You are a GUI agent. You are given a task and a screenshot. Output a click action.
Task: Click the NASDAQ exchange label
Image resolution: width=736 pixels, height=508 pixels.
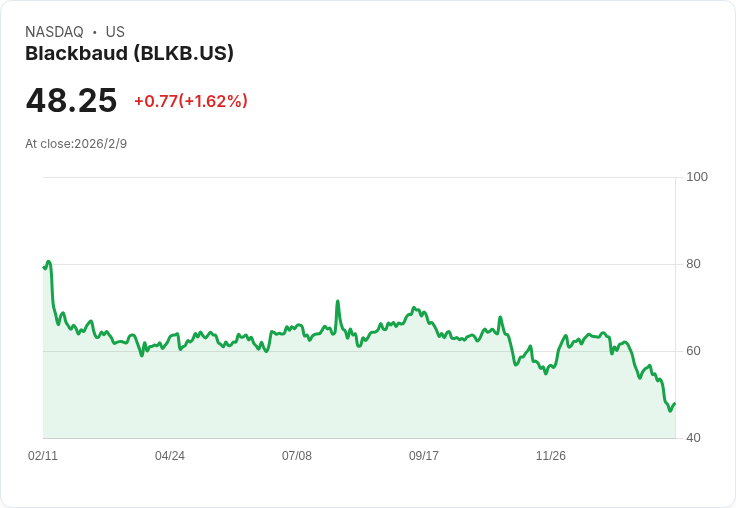pos(54,32)
